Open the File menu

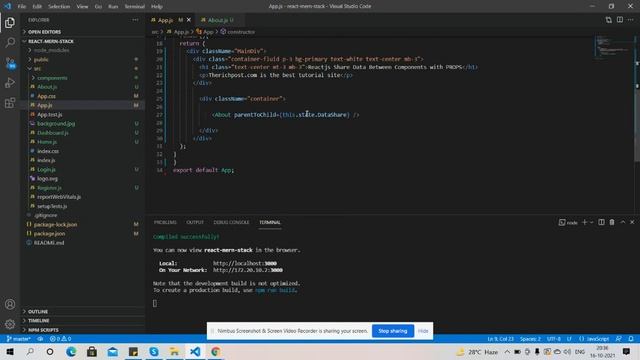point(22,7)
